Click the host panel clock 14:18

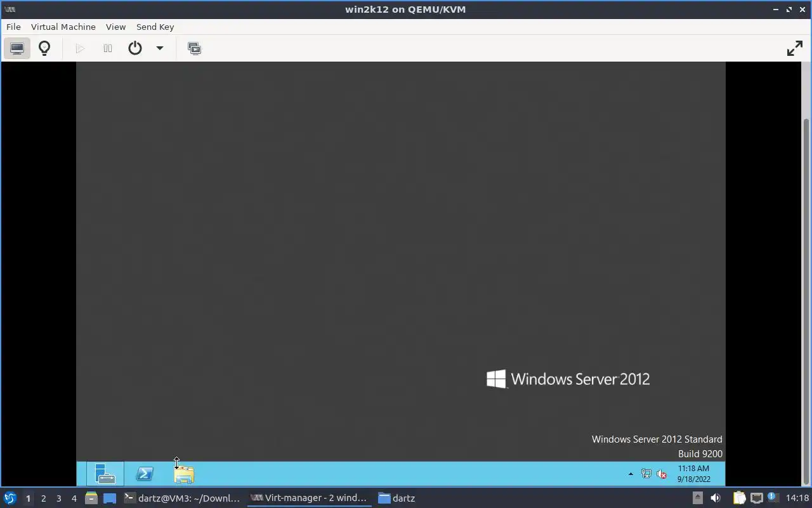tap(797, 498)
